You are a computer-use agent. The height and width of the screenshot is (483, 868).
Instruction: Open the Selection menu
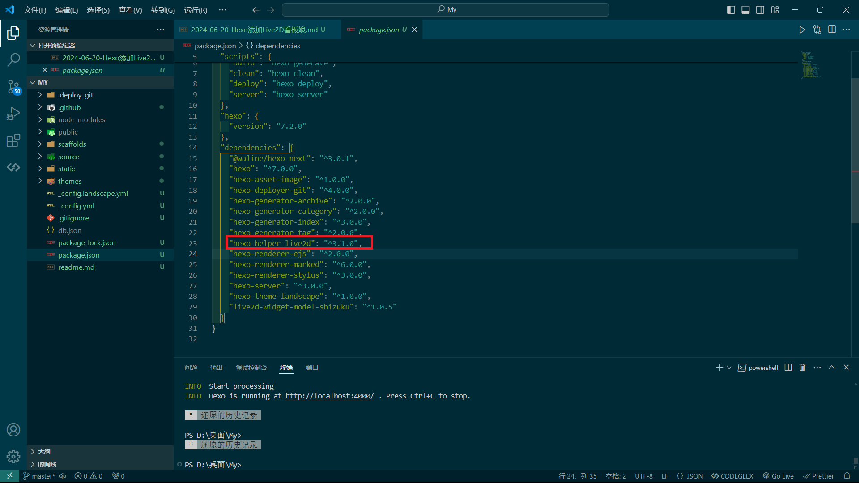[98, 10]
